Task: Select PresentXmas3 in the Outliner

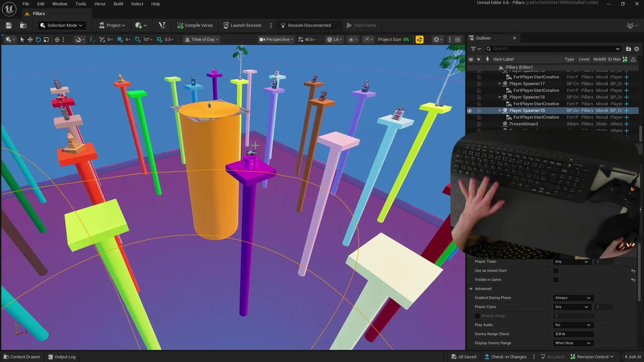Action: [523, 124]
